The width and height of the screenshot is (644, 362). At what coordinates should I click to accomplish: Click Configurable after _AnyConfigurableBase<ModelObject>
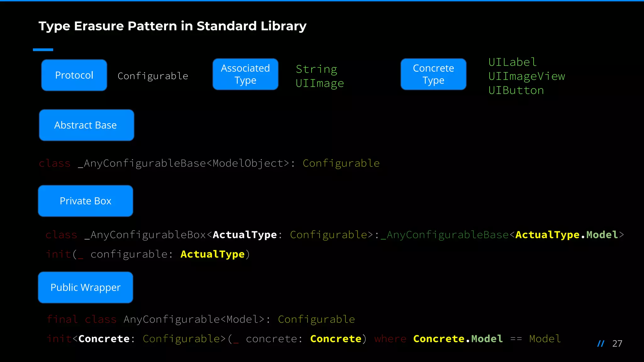click(x=341, y=163)
